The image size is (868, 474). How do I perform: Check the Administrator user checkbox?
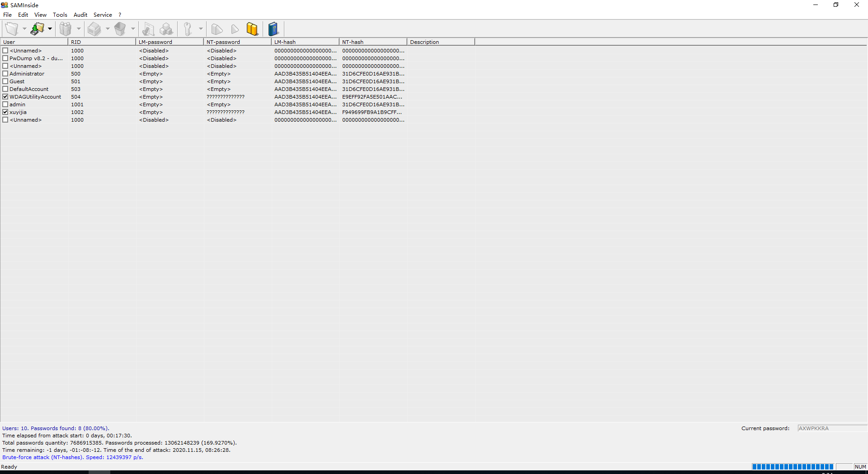(5, 74)
